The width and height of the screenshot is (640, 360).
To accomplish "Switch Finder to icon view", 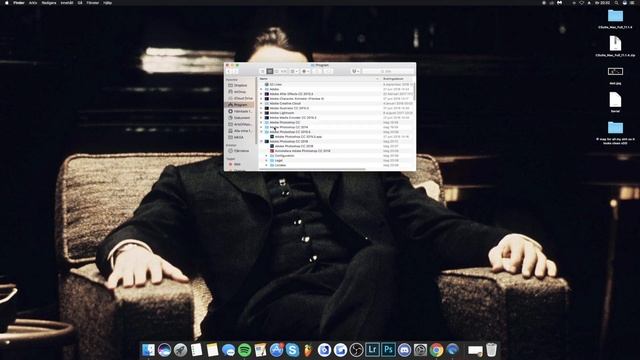I will pyautogui.click(x=263, y=71).
